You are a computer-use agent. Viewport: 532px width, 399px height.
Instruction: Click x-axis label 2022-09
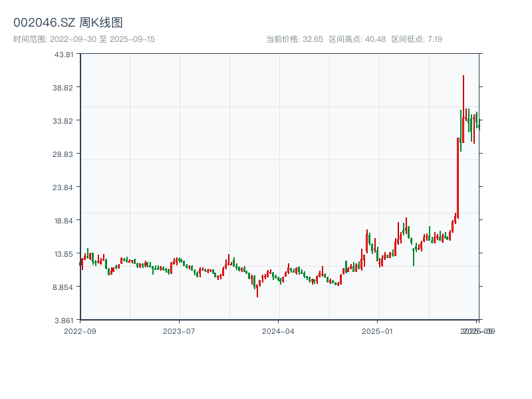click(x=80, y=331)
